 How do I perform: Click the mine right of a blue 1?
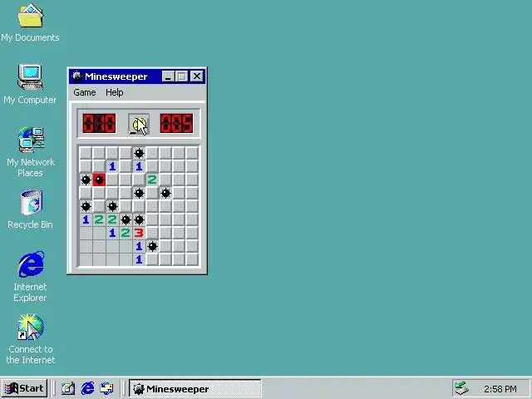pos(152,246)
